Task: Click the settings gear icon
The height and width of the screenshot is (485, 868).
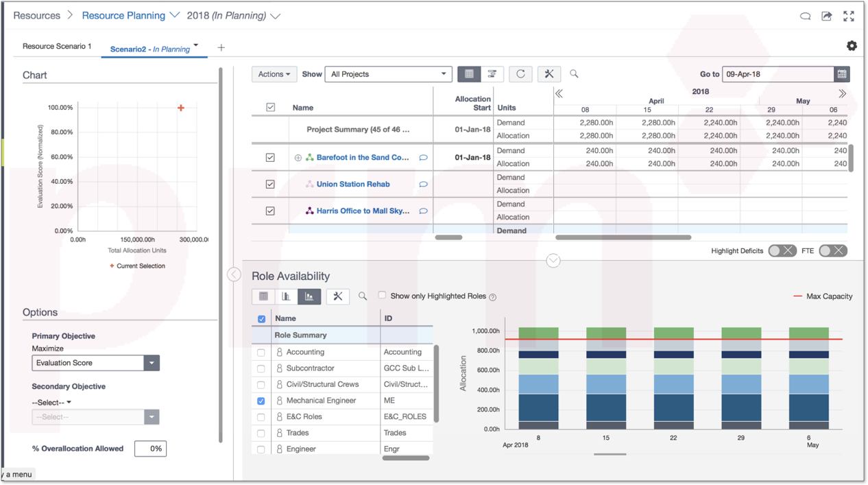Action: coord(852,46)
